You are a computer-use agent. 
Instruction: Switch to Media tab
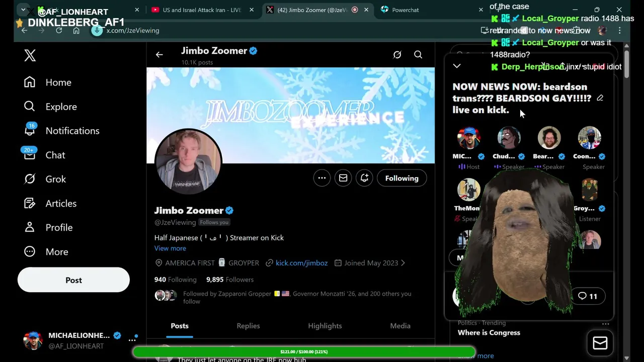400,326
